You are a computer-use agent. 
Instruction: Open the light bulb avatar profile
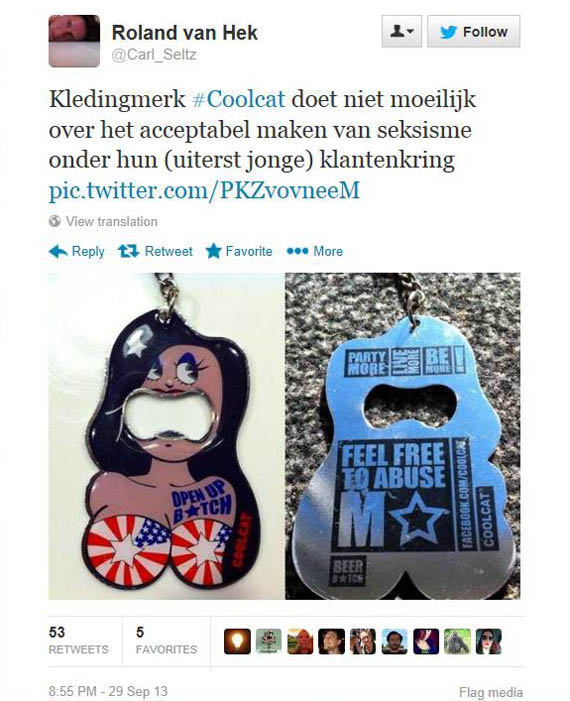tap(237, 642)
